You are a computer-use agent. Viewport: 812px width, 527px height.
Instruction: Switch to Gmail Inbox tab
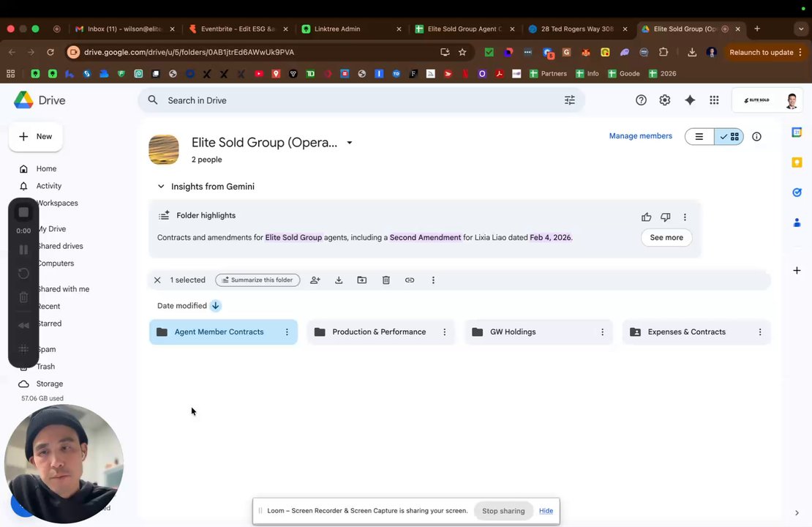125,29
